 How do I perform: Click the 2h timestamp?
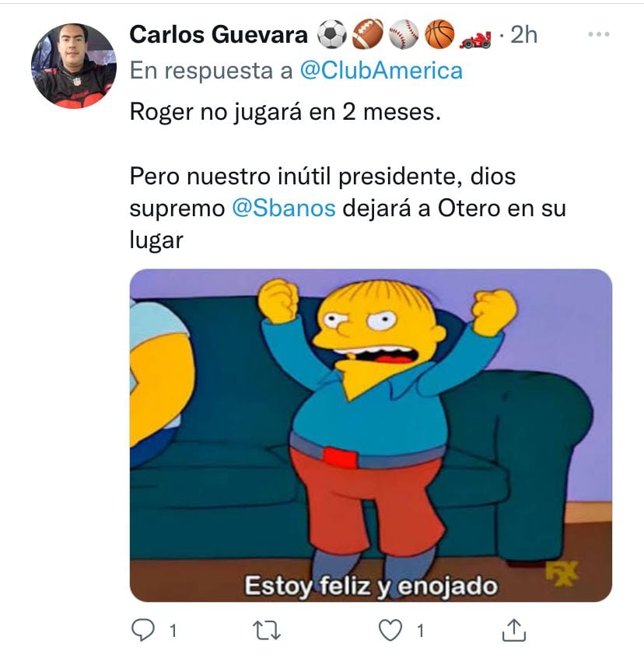tap(523, 34)
